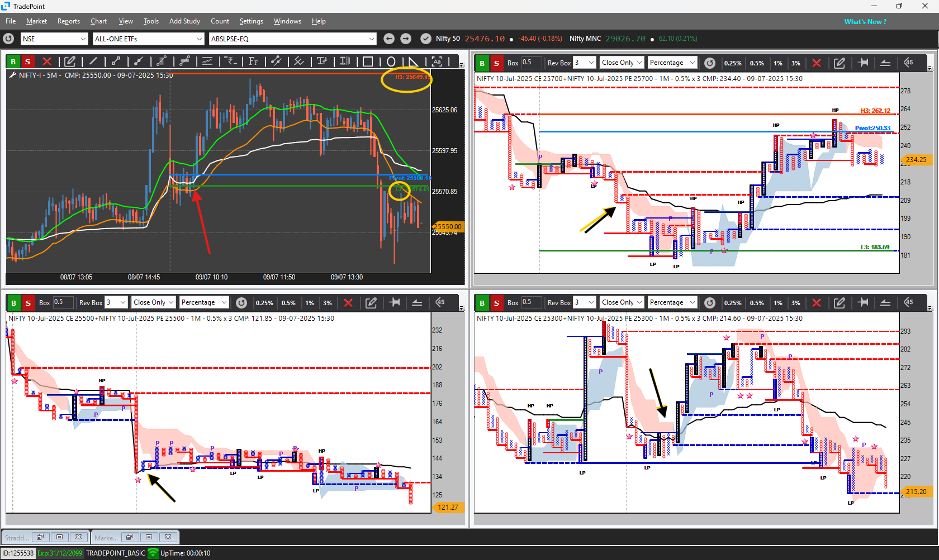Viewport: 939px width, 560px height.
Task: Open the ALL-ONE ETFs group dropdown
Action: [148, 39]
